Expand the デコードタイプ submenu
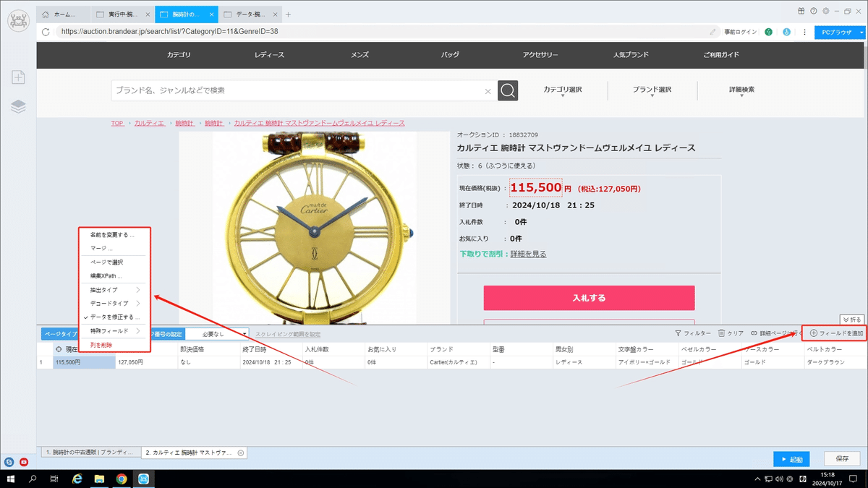Screen dimensions: 868x488 [x=114, y=304]
